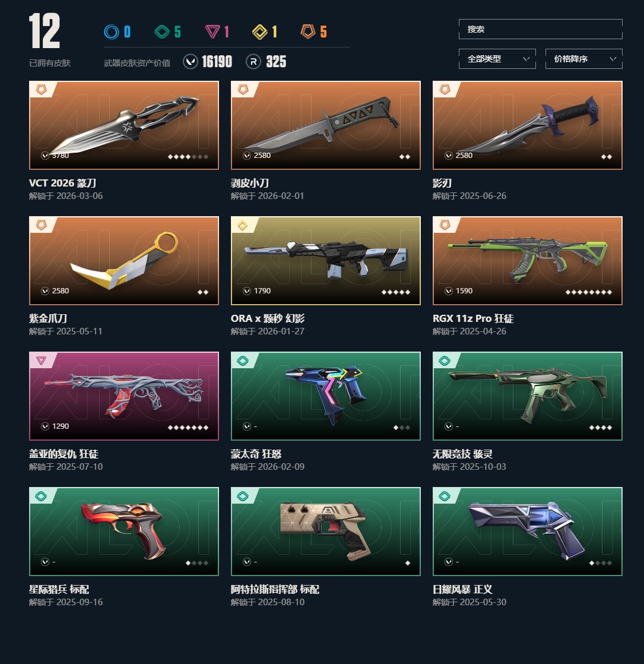Click the 蒙太奇 狂怒 skin name

[256, 454]
